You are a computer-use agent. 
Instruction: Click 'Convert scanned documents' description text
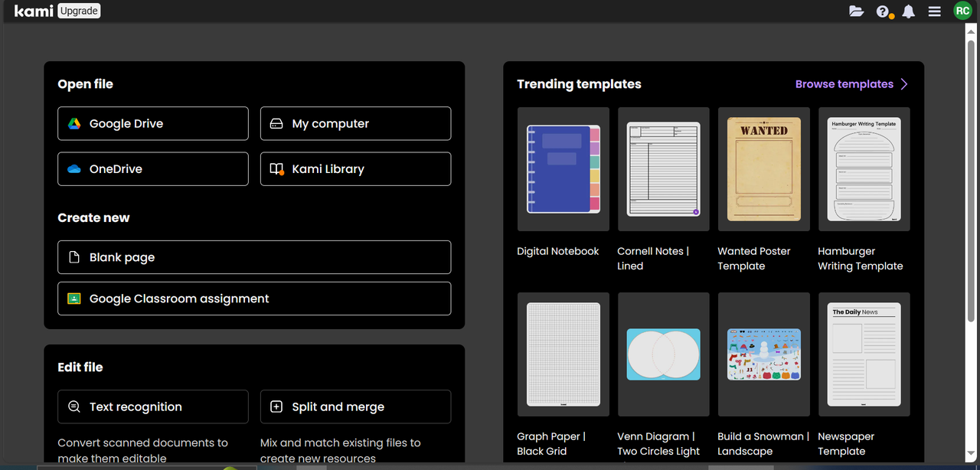coord(142,451)
